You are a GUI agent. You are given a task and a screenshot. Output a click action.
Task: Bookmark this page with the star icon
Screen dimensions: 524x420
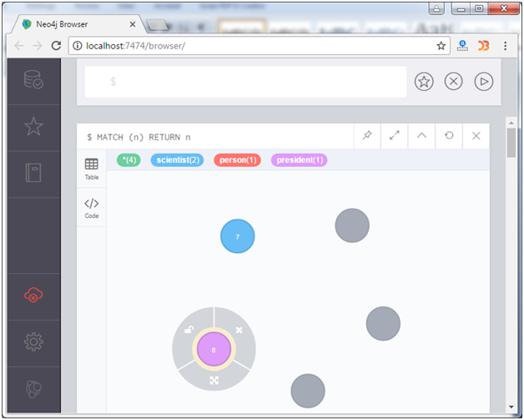[x=441, y=46]
